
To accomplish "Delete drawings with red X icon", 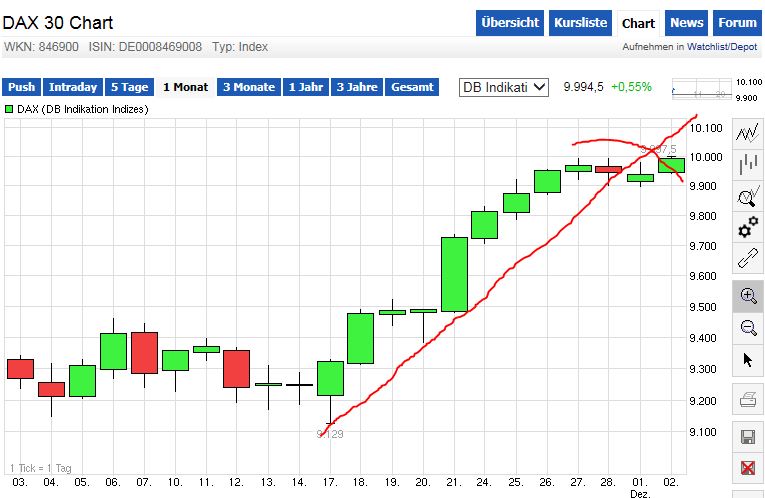I will tap(748, 468).
